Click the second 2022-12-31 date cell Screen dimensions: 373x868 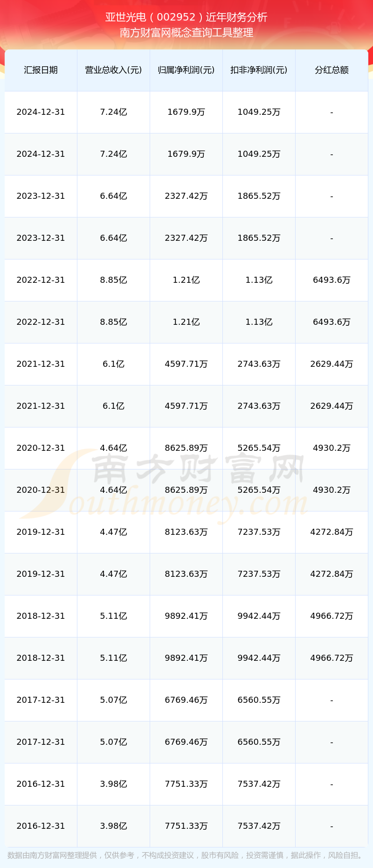pos(41,322)
